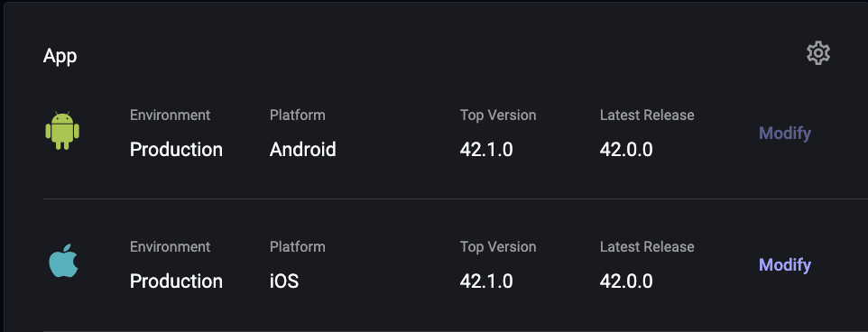This screenshot has width=868, height=332.
Task: Click the Latest Release label in Android row
Action: coord(647,115)
